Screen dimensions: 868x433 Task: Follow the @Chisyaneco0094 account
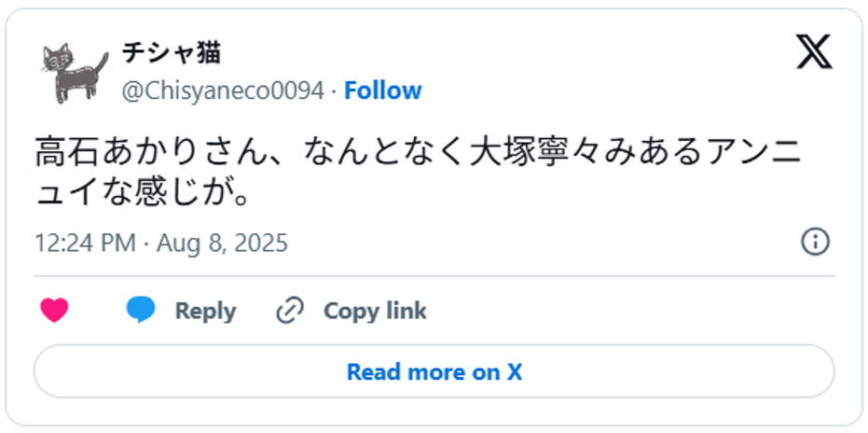click(x=382, y=91)
